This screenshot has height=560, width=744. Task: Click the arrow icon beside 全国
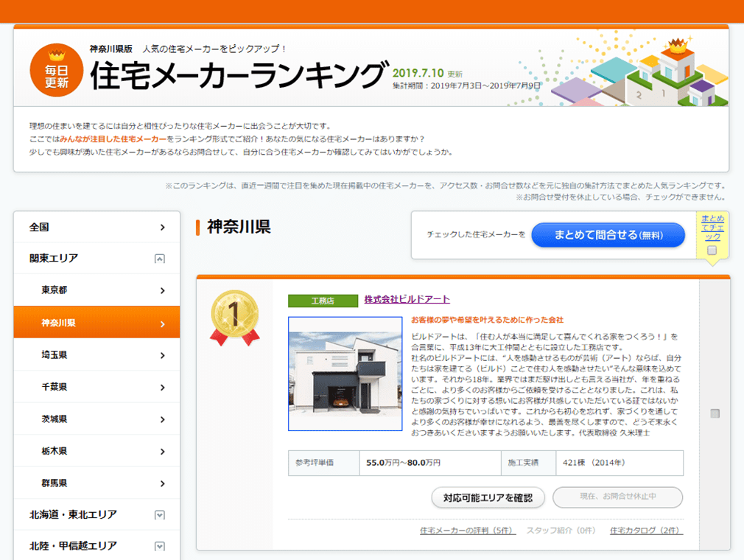163,228
